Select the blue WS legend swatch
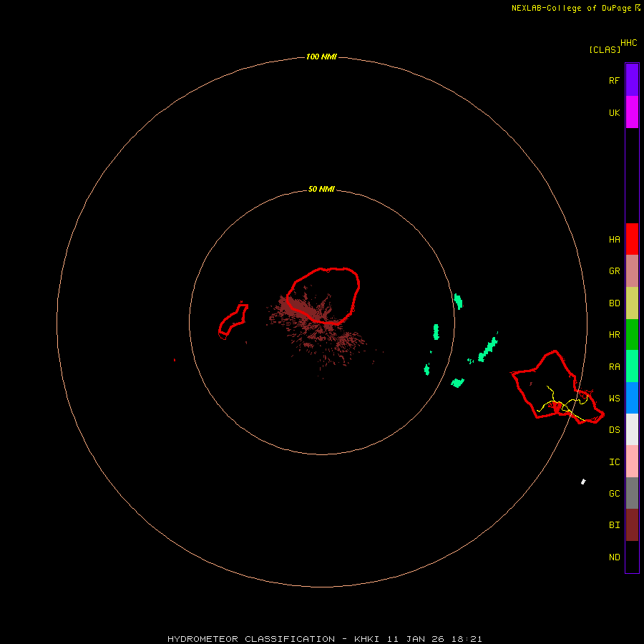This screenshot has width=644, height=644. pyautogui.click(x=632, y=398)
